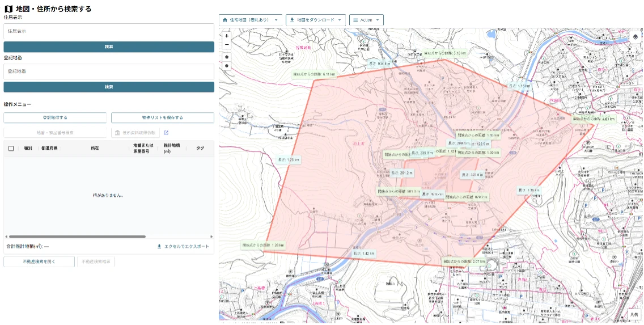
Task: Click the 長さ 251.2 m length label
Action: pyautogui.click(x=402, y=173)
